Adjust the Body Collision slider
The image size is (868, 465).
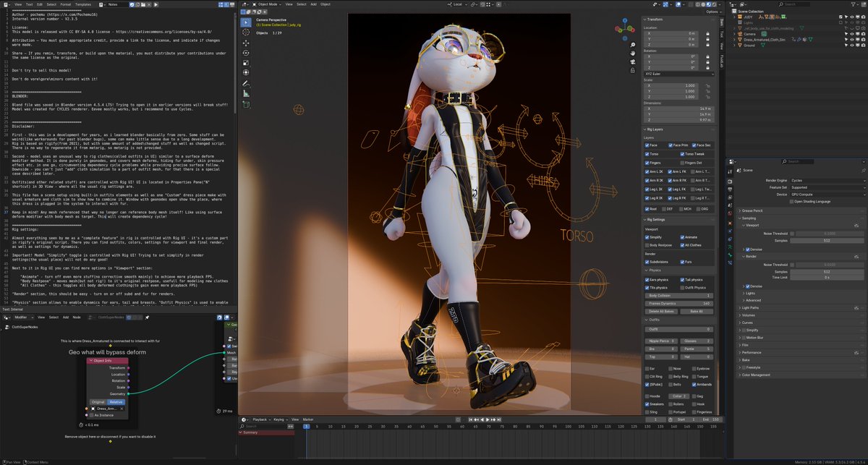coord(678,296)
